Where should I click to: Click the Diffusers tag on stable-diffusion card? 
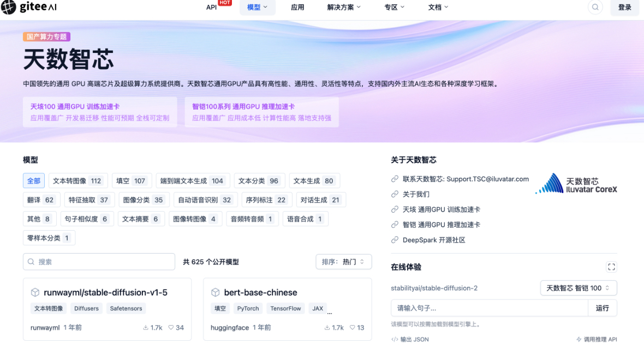86,308
